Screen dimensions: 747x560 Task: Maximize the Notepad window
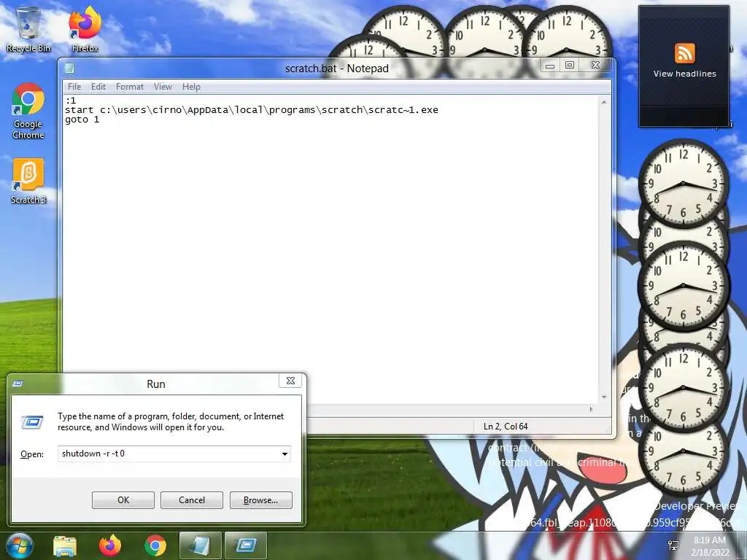click(x=569, y=66)
